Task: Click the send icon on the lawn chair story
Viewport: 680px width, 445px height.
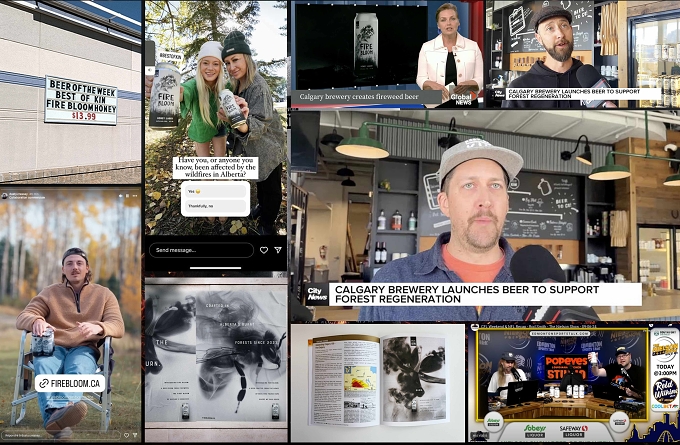Action: [135, 435]
